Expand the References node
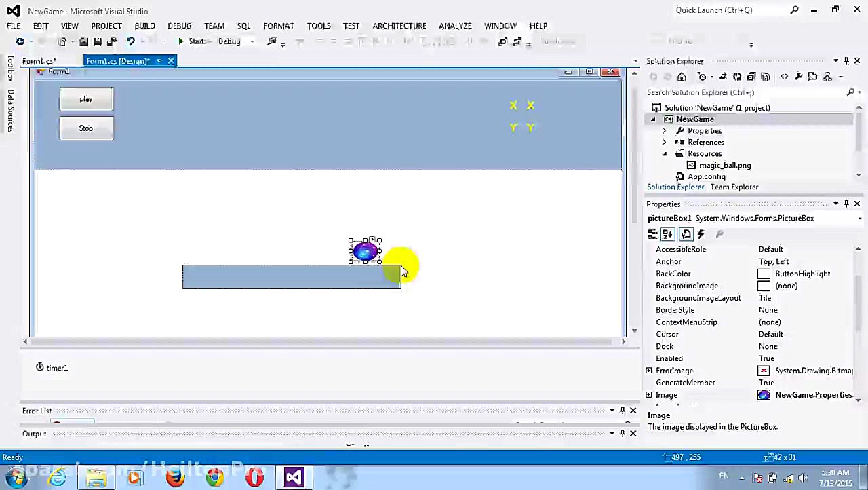Viewport: 868px width, 490px height. click(664, 143)
